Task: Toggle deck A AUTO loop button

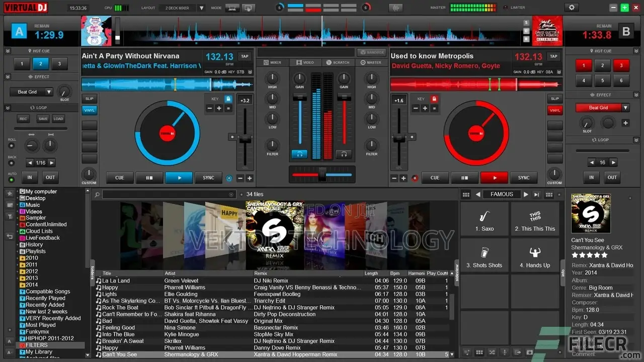Action: point(12,179)
